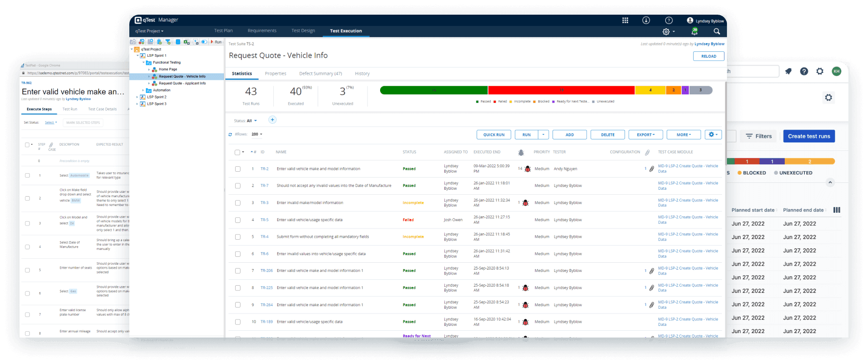This screenshot has height=362, width=868.
Task: Click the search magnifier in navigation bar
Action: click(717, 31)
